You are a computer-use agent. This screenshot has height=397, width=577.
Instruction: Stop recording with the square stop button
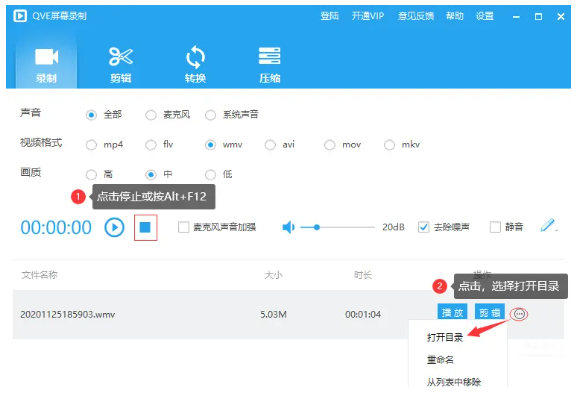click(145, 227)
